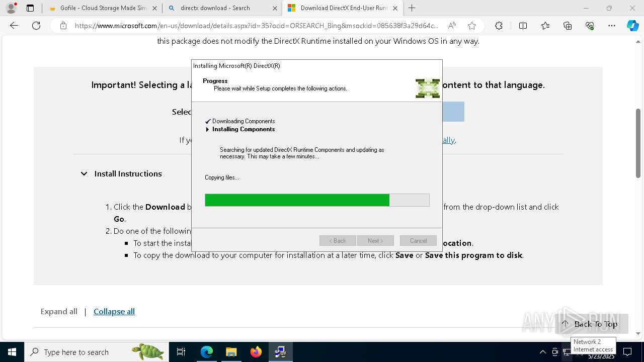Open the Browser essentials heart icon
The width and height of the screenshot is (644, 362).
(590, 26)
